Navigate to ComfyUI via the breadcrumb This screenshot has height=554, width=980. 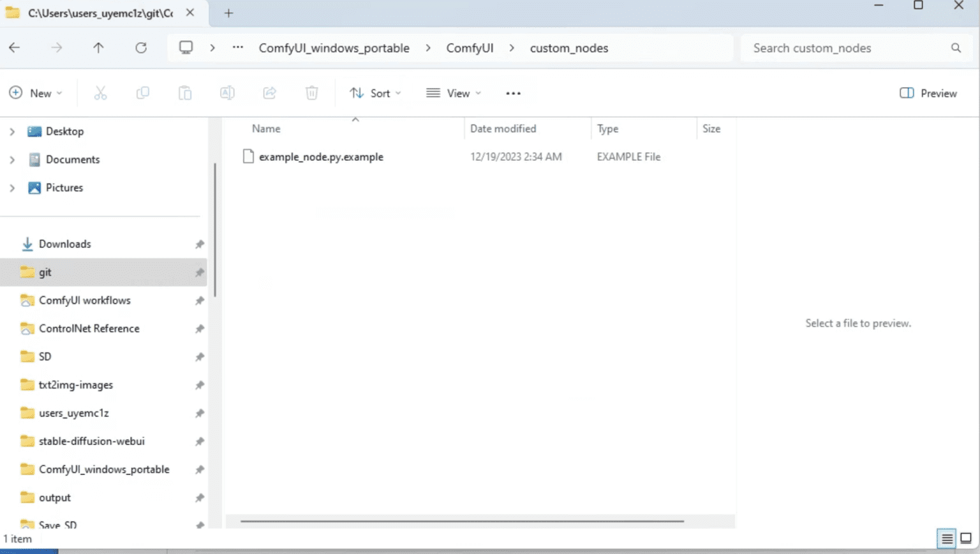tap(470, 48)
